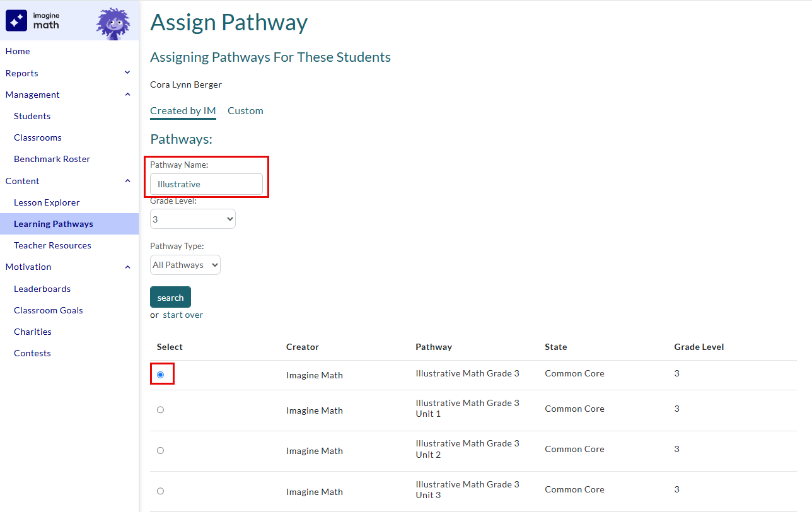Click the purple monster mascot avatar
Viewport: 812px width, 512px height.
tap(113, 23)
